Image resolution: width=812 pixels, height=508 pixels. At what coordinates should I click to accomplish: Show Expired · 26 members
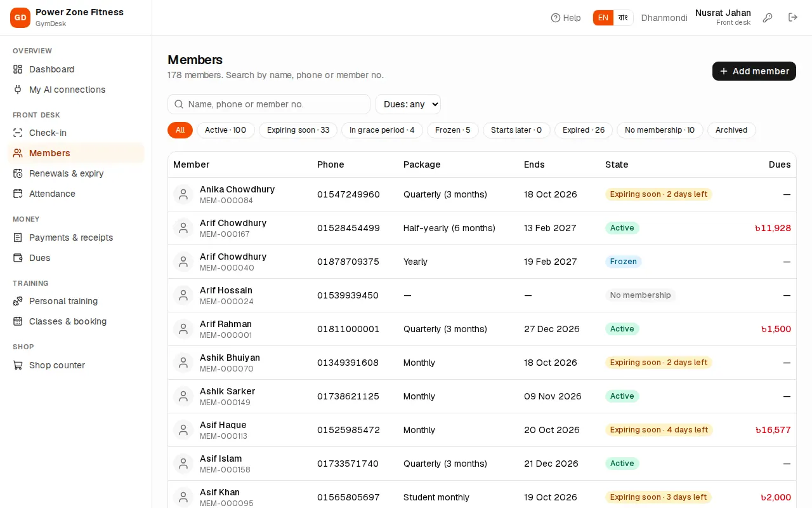[x=584, y=130]
